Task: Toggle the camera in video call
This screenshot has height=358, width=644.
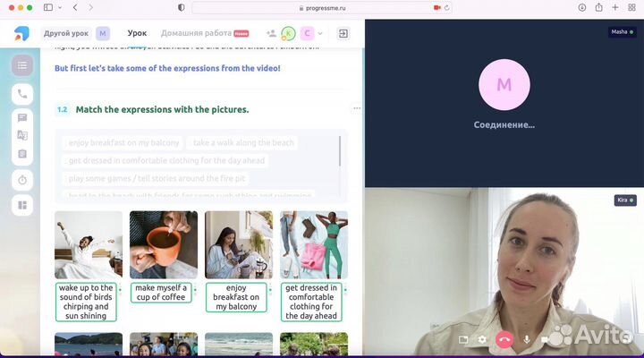Action: pyautogui.click(x=547, y=340)
